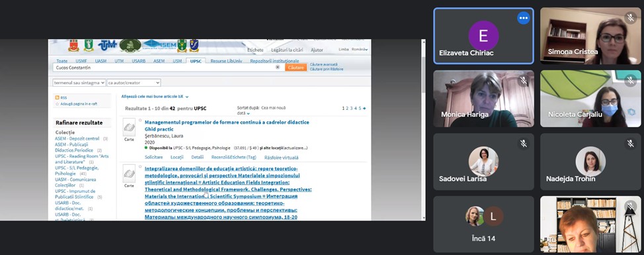Open the Ajutor help link
The height and width of the screenshot is (255, 644).
317,50
